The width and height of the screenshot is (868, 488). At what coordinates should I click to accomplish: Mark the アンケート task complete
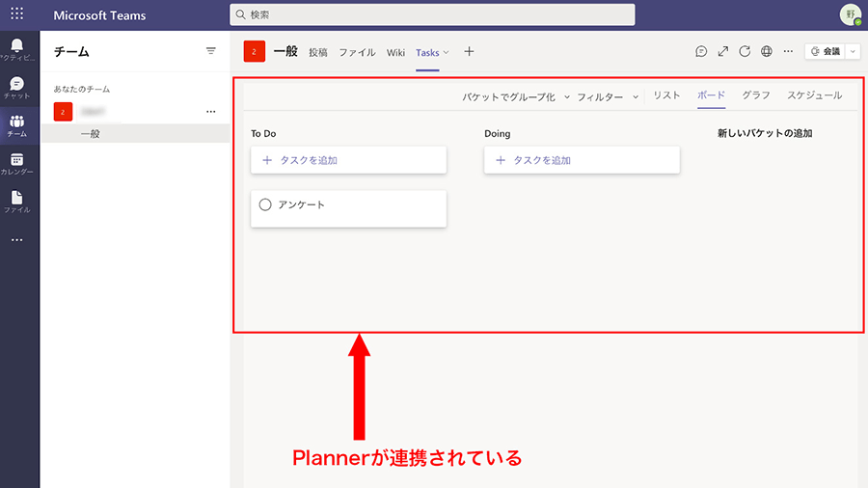point(265,204)
